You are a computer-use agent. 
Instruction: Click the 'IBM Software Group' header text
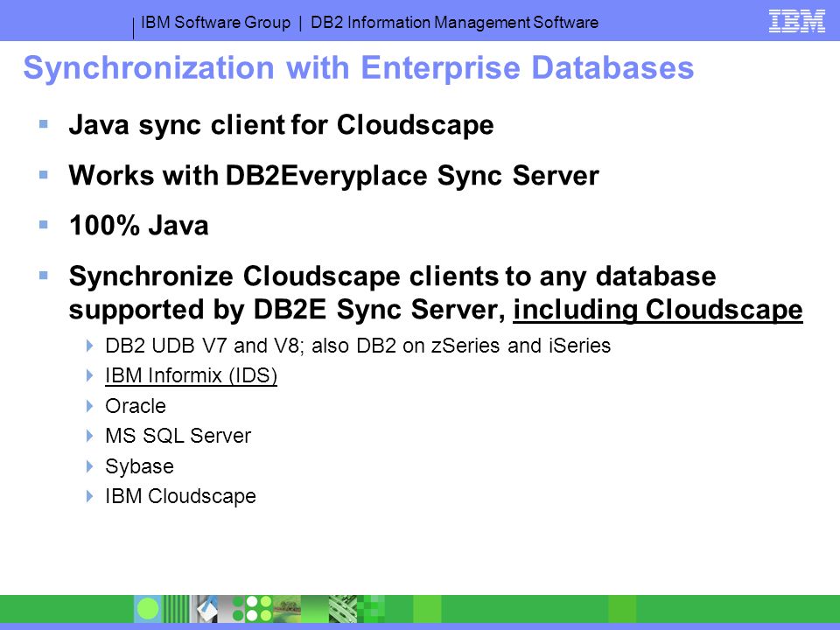point(215,23)
